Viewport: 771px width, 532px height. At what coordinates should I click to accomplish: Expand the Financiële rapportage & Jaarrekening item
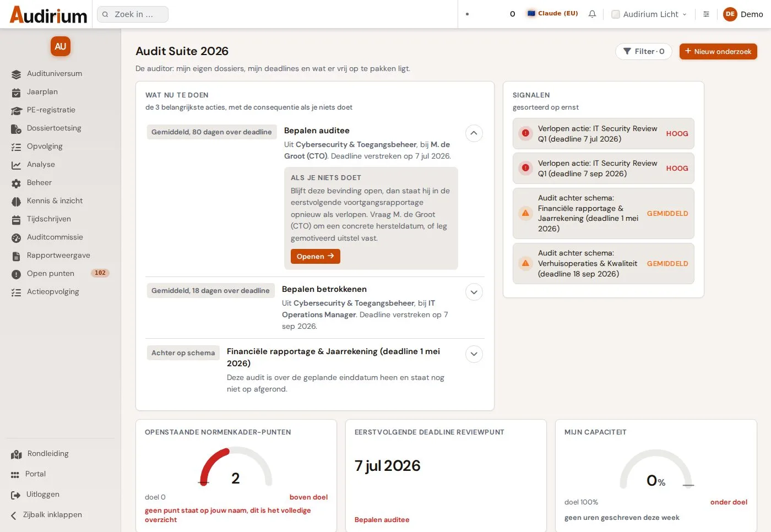pos(474,354)
